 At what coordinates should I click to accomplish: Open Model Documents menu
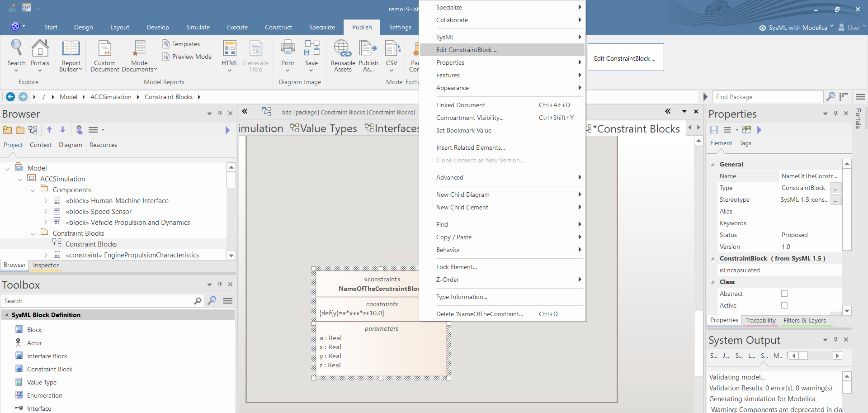pos(140,55)
